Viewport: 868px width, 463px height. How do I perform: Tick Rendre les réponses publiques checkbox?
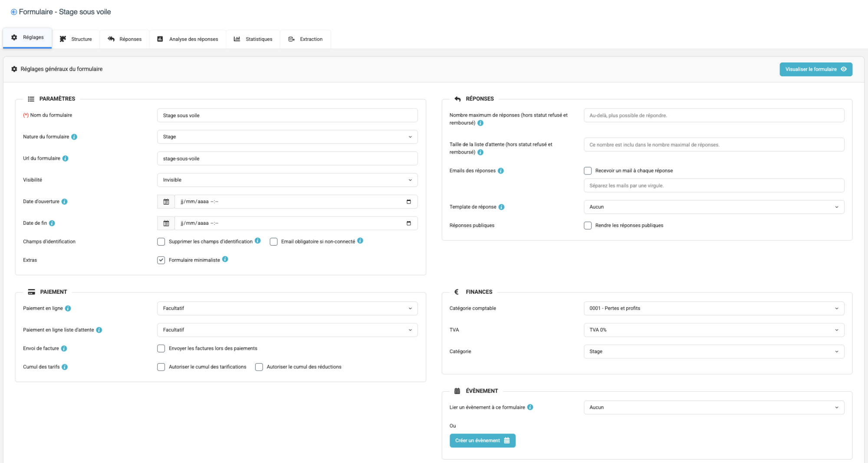588,226
